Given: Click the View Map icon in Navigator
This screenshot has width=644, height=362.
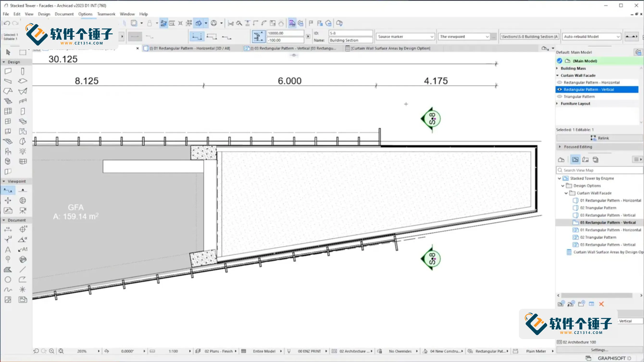Looking at the screenshot, I should pyautogui.click(x=575, y=160).
